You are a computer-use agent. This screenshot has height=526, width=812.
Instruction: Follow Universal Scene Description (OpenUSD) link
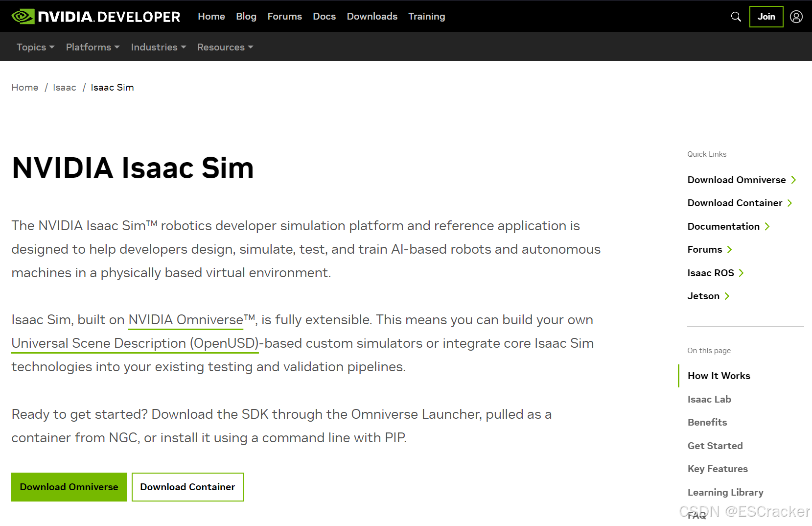pyautogui.click(x=135, y=343)
